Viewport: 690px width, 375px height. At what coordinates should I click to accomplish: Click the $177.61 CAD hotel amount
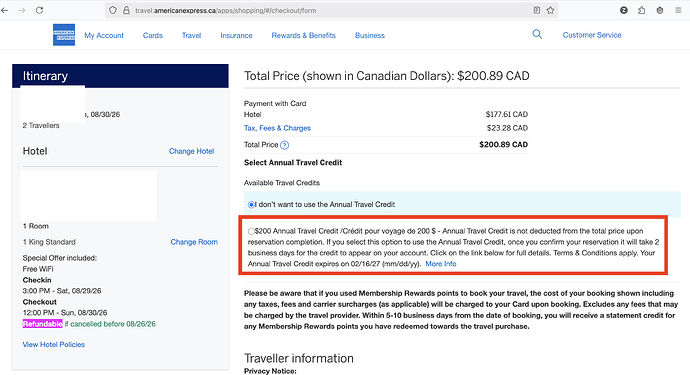(506, 114)
